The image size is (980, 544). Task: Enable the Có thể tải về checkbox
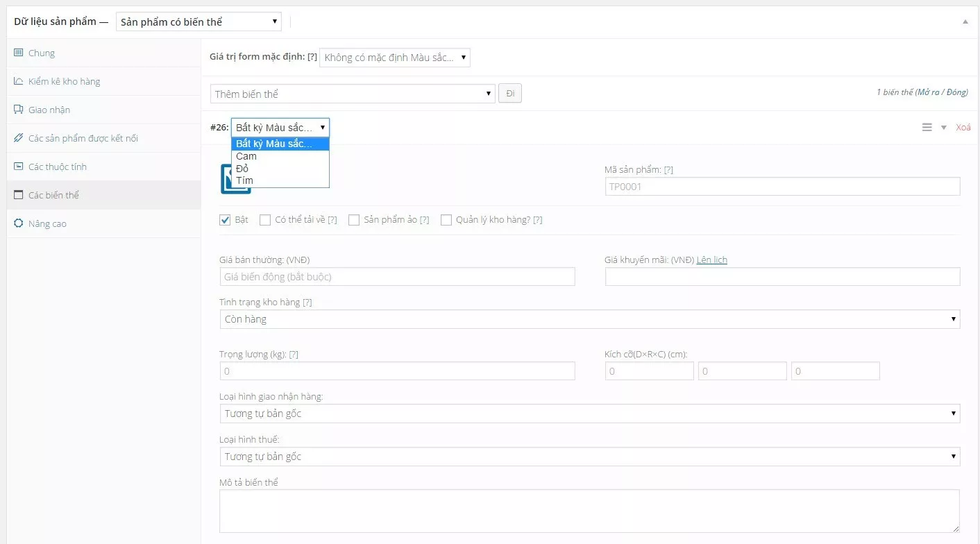(x=265, y=220)
